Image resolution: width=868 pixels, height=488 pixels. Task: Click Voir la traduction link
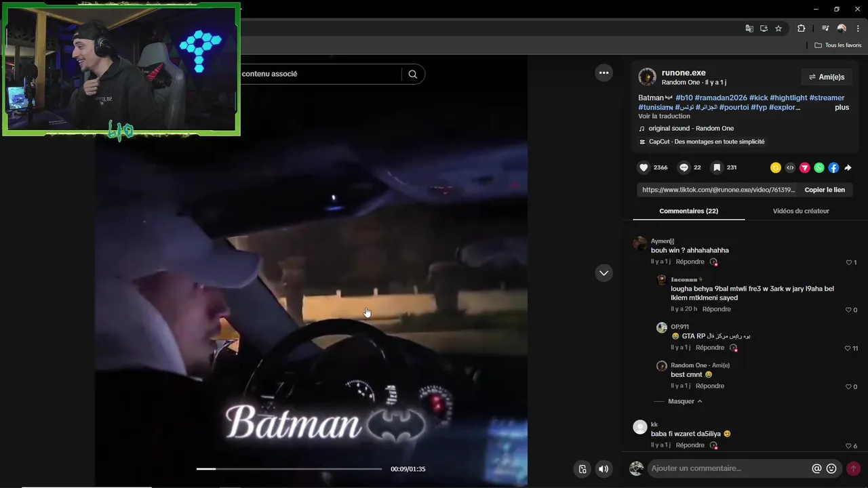tap(664, 116)
